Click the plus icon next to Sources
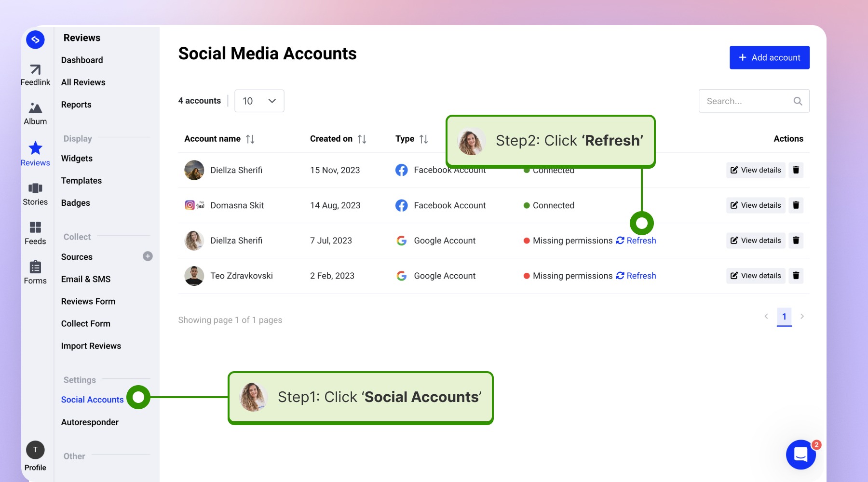 click(148, 256)
